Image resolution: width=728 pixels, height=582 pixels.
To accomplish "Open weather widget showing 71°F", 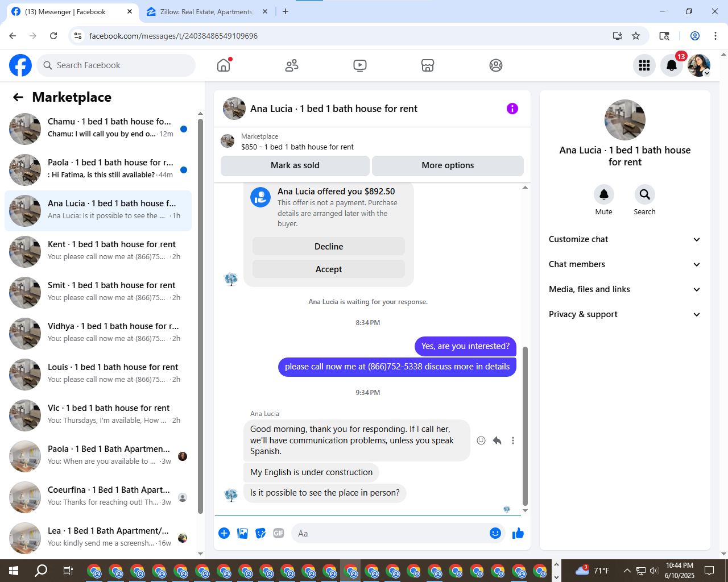I will (592, 571).
